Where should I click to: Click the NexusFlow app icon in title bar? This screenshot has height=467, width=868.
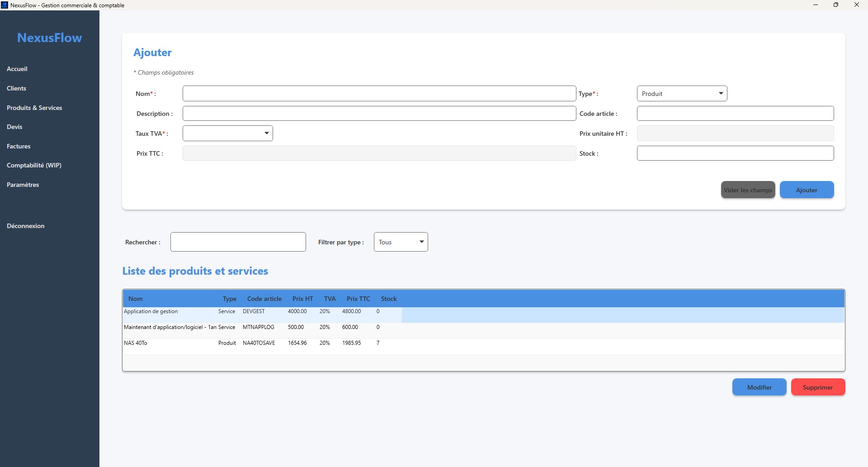point(5,5)
